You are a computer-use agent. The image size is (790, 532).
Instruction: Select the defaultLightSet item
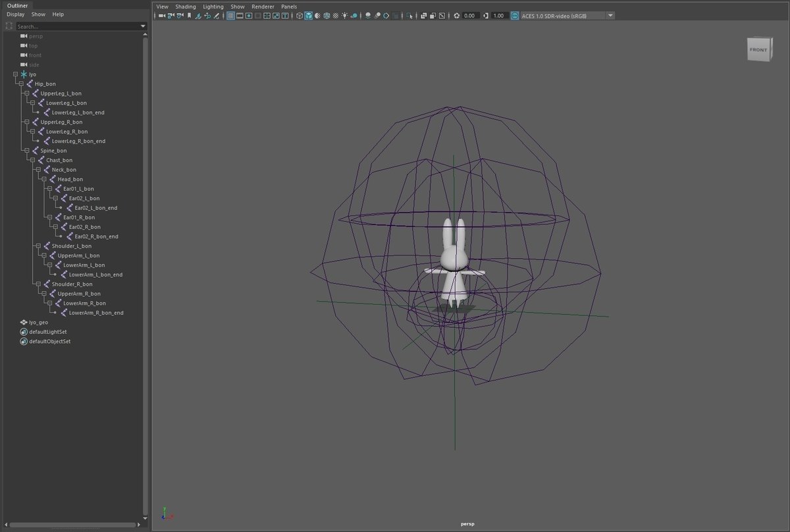(x=47, y=332)
